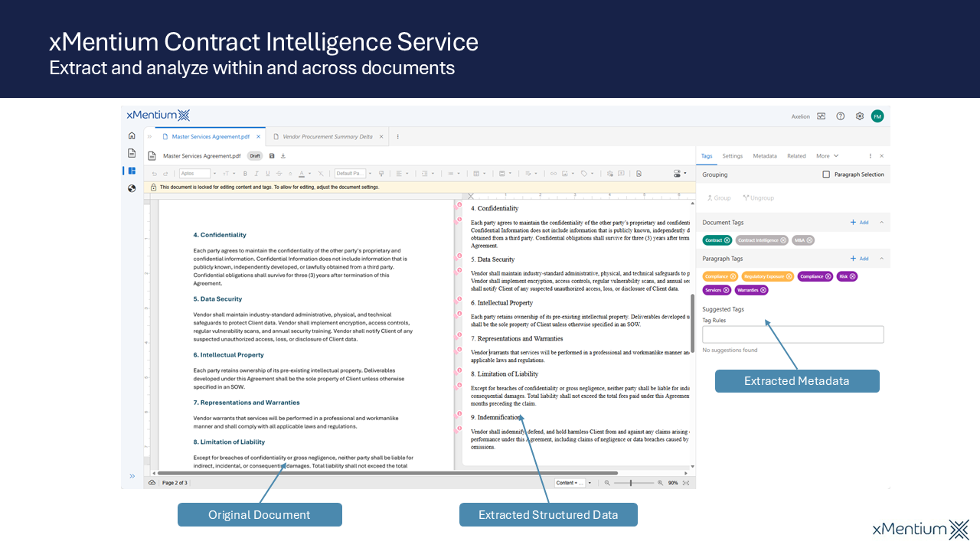Open the tab bar more options menu

tap(397, 137)
